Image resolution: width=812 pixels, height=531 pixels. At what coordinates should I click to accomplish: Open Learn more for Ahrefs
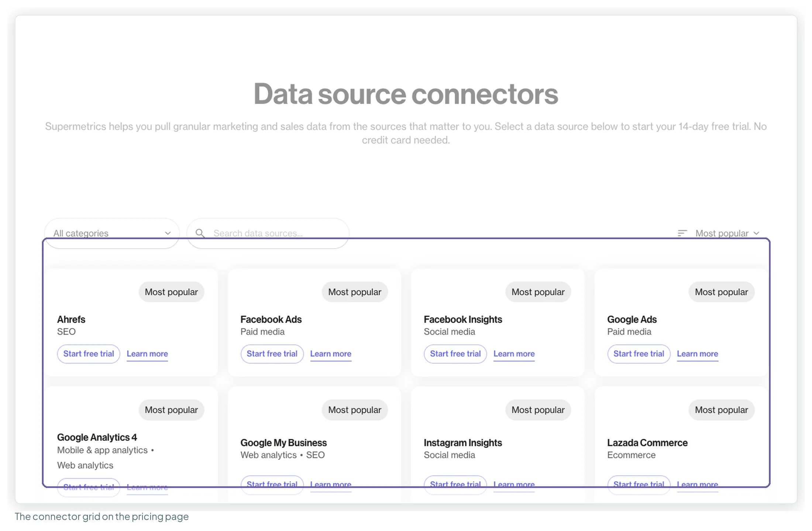(x=147, y=354)
